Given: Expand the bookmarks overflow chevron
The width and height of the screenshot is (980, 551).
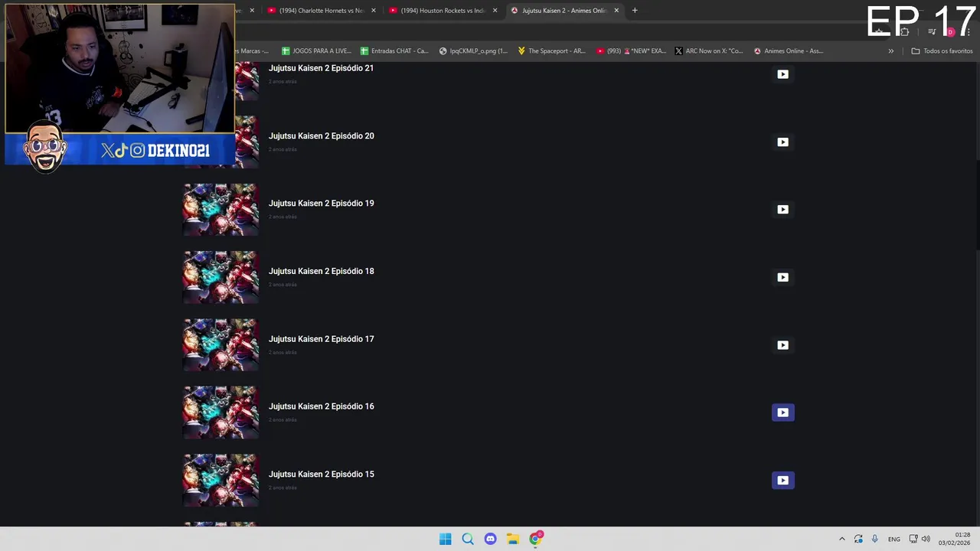Looking at the screenshot, I should click(890, 51).
